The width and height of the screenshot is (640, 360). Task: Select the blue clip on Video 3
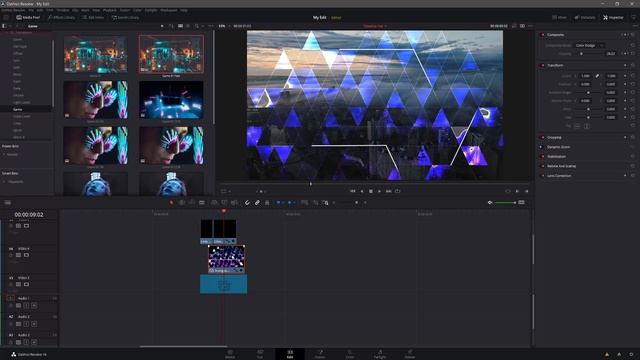point(223,284)
